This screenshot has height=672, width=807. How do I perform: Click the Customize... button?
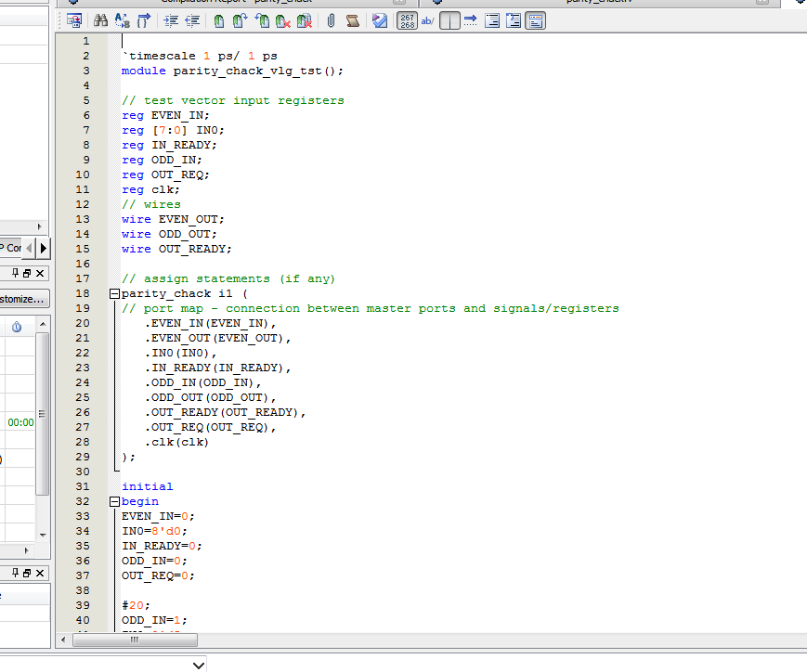click(22, 299)
